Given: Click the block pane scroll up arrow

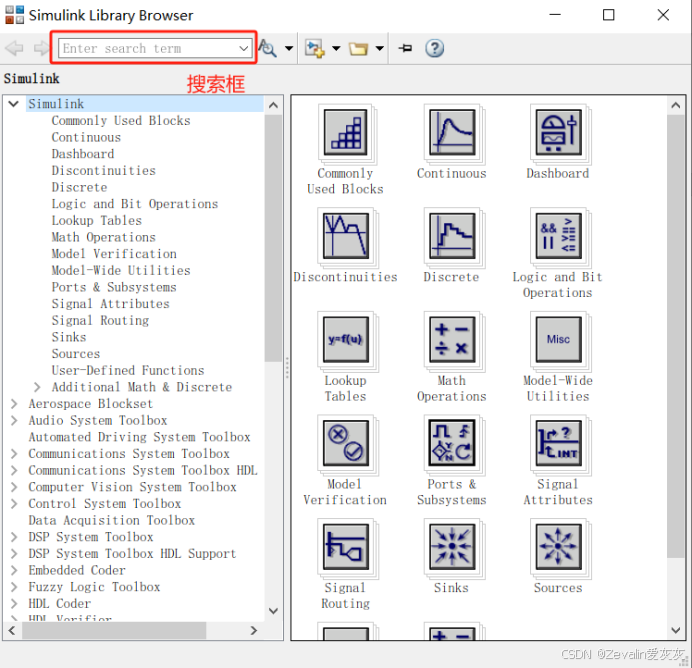Looking at the screenshot, I should pyautogui.click(x=676, y=105).
